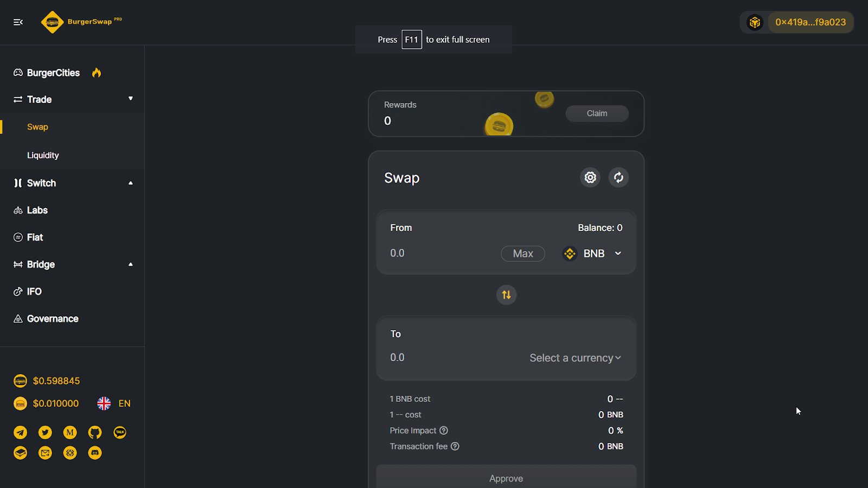The height and width of the screenshot is (488, 868).
Task: Open the Telegram social link
Action: point(20,432)
